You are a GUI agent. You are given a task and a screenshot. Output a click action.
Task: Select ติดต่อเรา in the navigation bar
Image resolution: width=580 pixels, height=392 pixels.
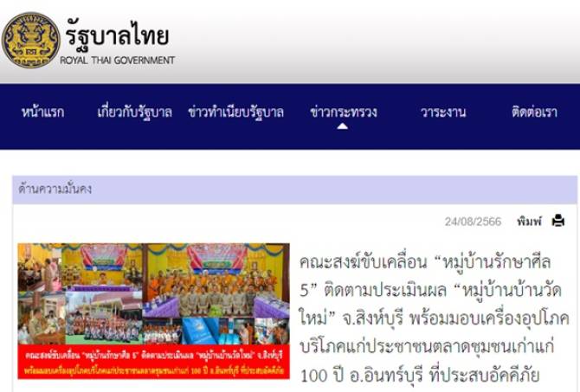point(534,112)
